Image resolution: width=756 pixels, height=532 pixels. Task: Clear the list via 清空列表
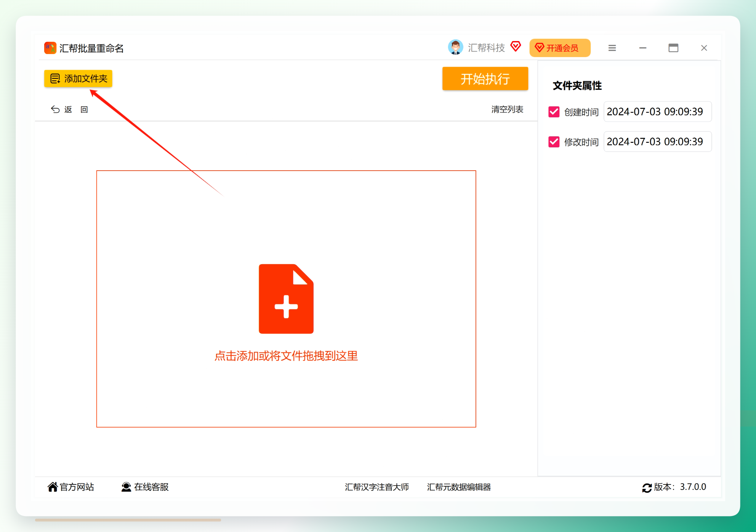point(507,109)
